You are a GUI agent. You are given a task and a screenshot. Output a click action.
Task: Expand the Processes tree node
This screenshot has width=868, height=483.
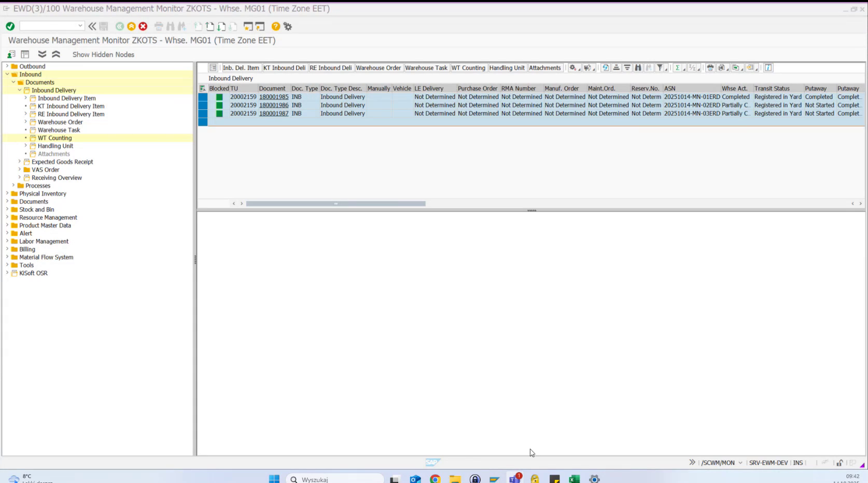coord(13,186)
